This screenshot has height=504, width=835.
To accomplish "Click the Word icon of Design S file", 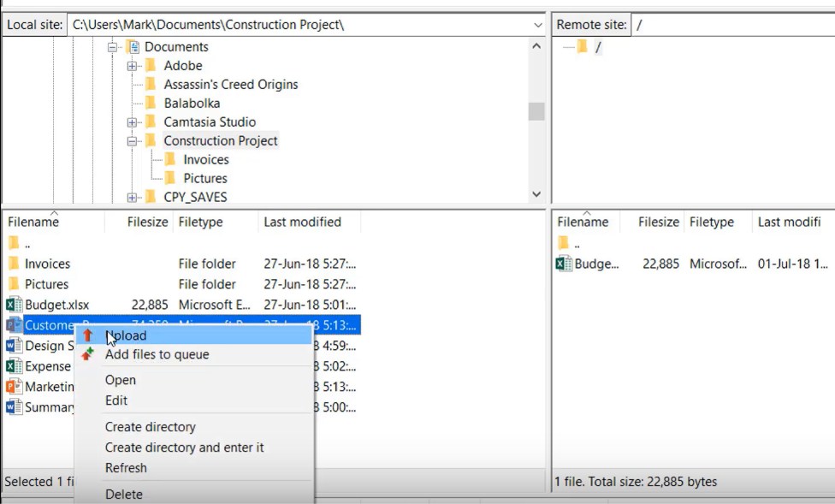I will pyautogui.click(x=14, y=346).
